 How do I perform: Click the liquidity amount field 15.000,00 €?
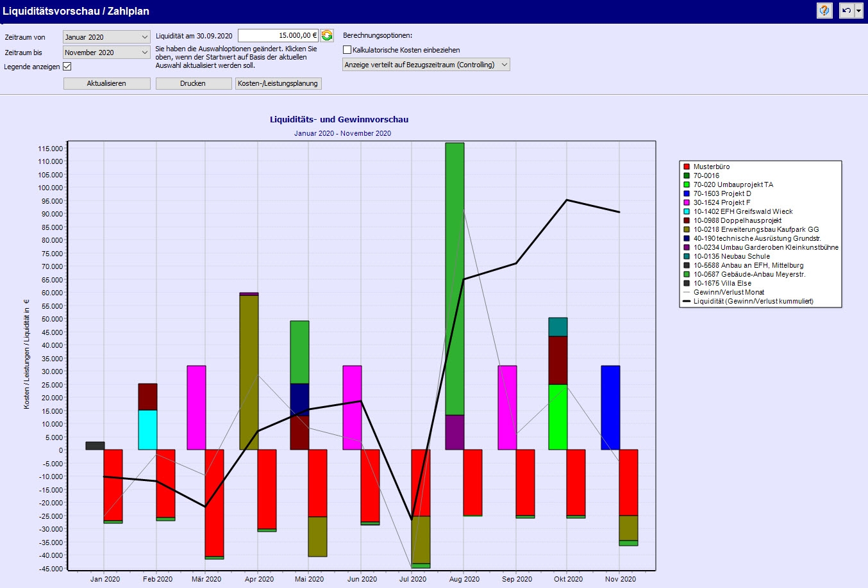(278, 36)
